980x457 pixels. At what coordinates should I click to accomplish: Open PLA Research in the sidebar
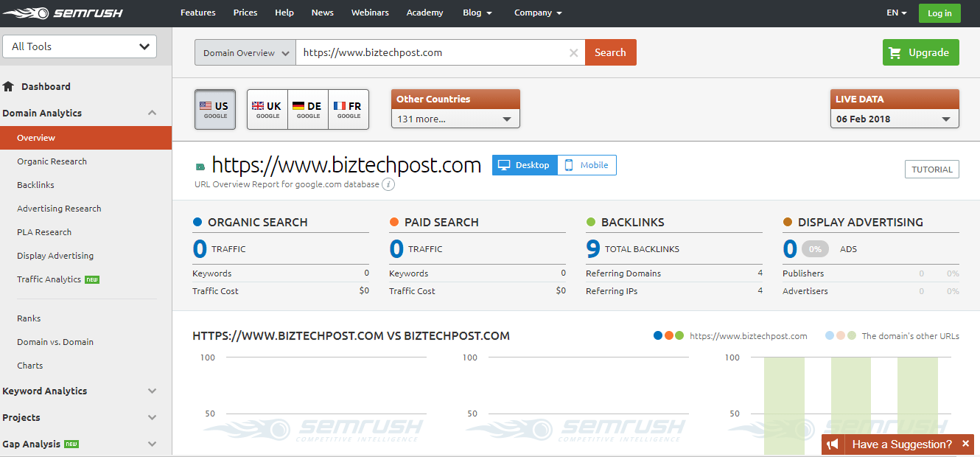pos(44,232)
